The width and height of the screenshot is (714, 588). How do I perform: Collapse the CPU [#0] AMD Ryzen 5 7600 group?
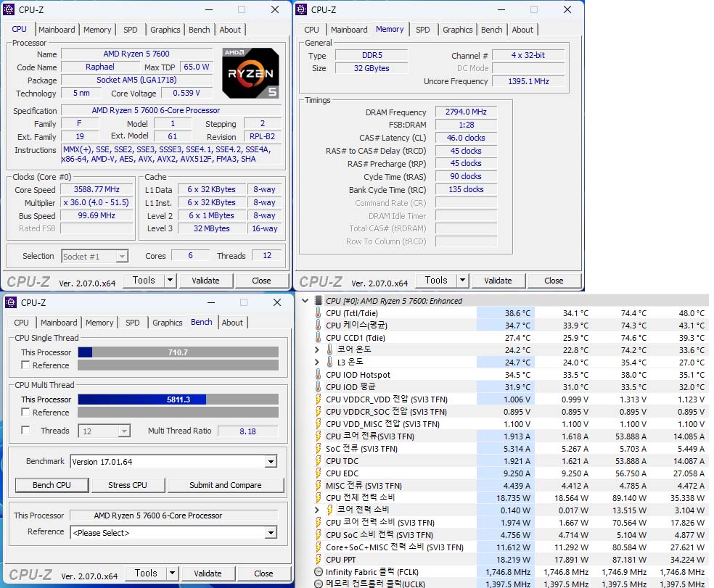tap(305, 301)
